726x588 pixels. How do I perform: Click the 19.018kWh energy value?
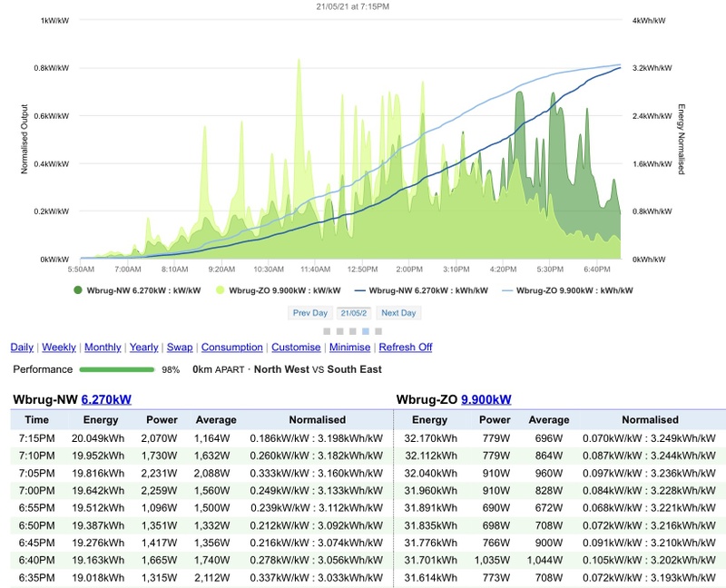point(98,578)
